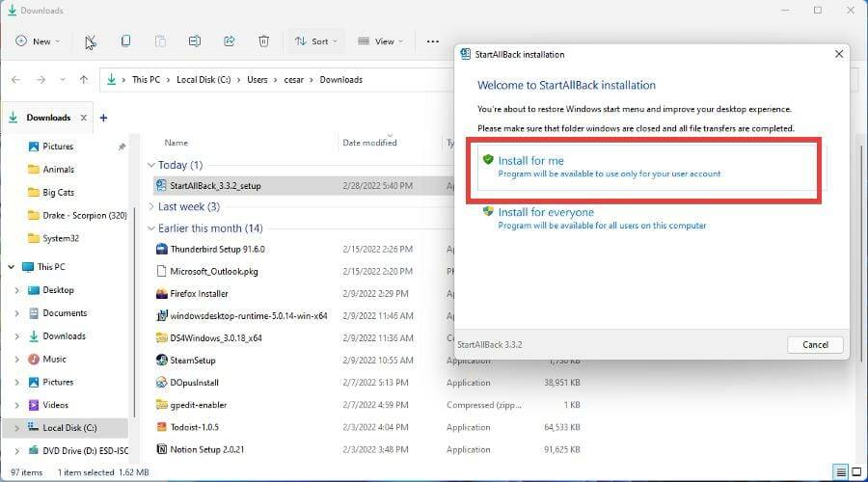The height and width of the screenshot is (482, 868).
Task: Select Local Disk (C:) in sidebar
Action: (66, 428)
